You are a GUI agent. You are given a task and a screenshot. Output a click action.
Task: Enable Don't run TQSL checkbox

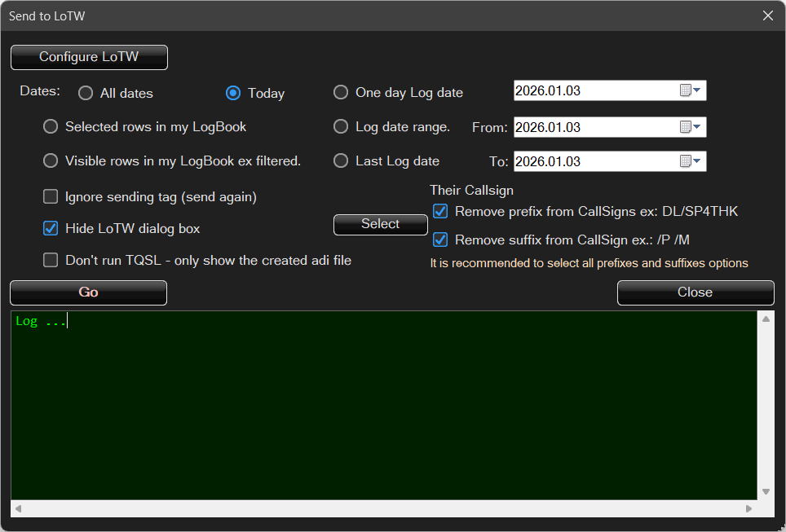pyautogui.click(x=51, y=260)
